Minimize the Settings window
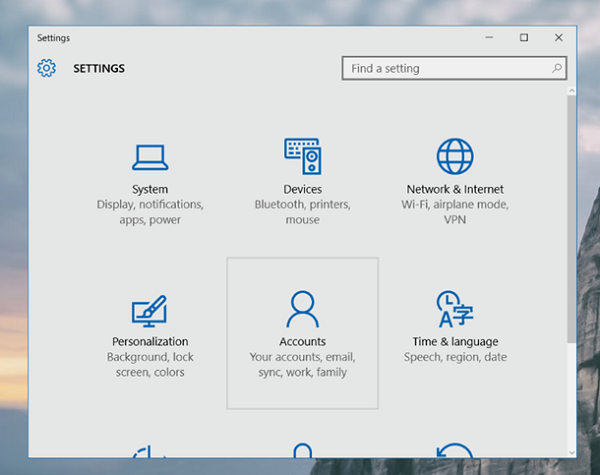This screenshot has width=600, height=475. click(x=489, y=37)
